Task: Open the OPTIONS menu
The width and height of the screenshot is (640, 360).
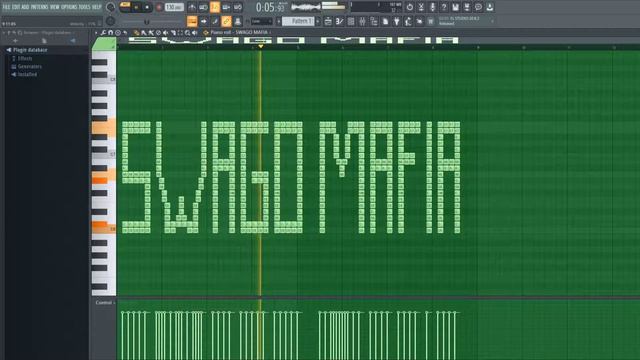Action: click(69, 7)
